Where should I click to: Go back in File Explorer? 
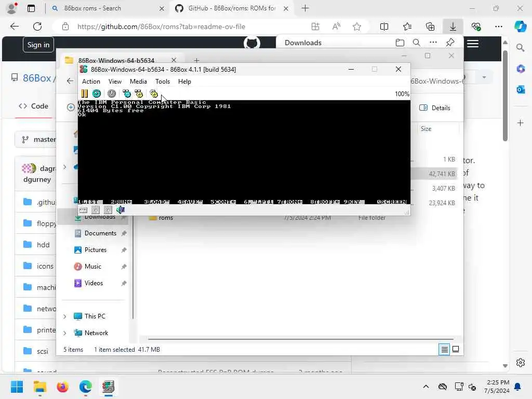[70, 81]
